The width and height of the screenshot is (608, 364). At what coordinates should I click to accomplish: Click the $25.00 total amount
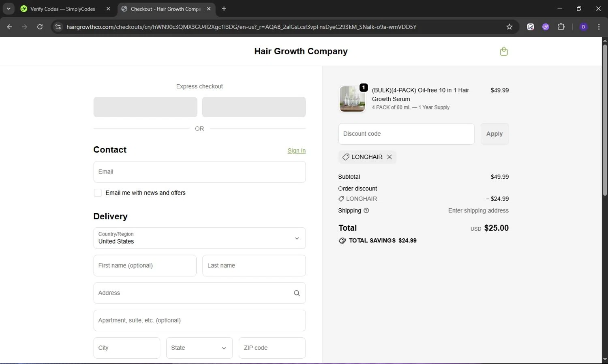point(497,228)
